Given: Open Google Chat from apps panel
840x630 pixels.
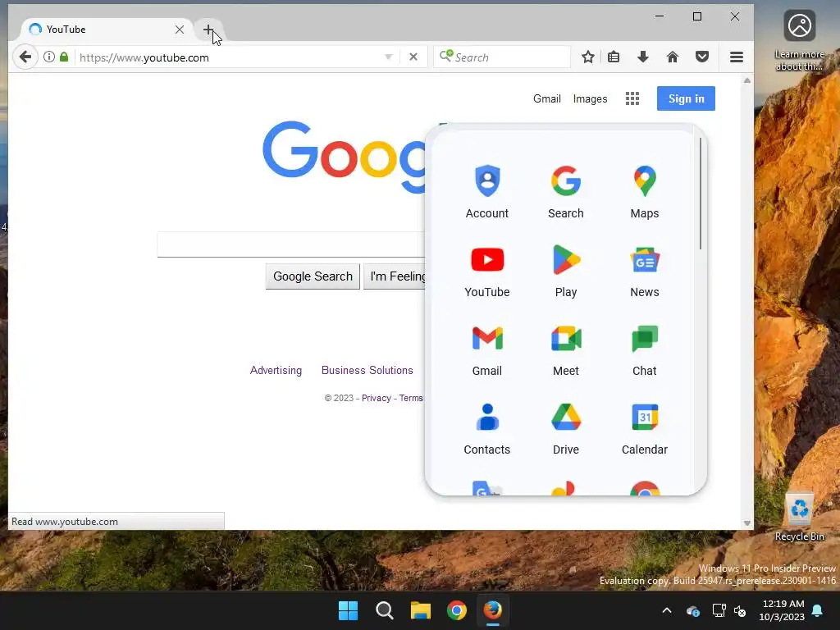Looking at the screenshot, I should click(645, 349).
